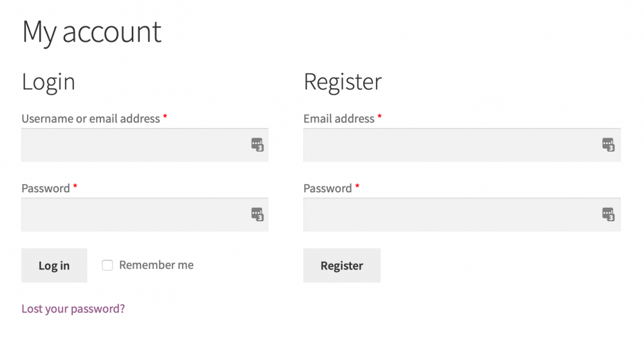The height and width of the screenshot is (355, 644).
Task: Tick the Remember me checkbox box
Action: (108, 265)
